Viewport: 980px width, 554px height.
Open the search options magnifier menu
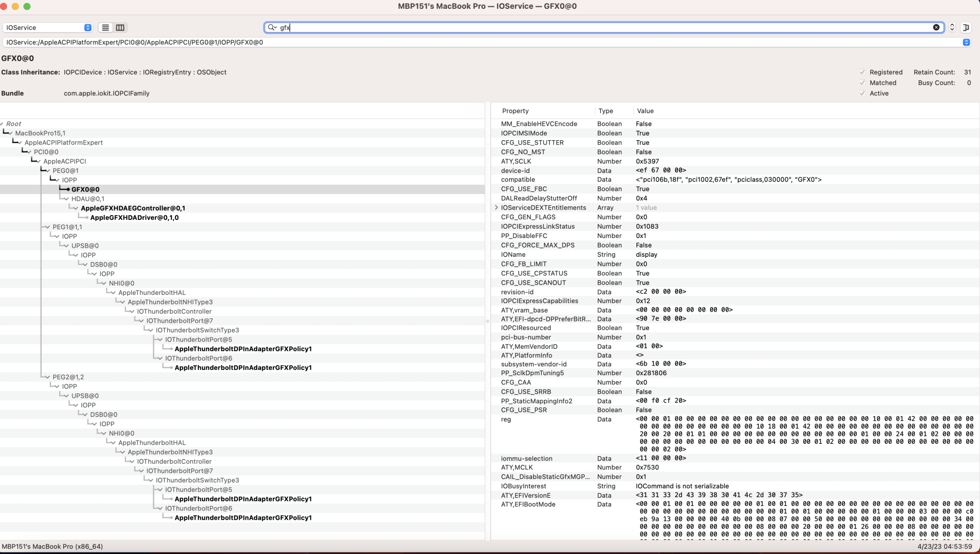pyautogui.click(x=272, y=27)
